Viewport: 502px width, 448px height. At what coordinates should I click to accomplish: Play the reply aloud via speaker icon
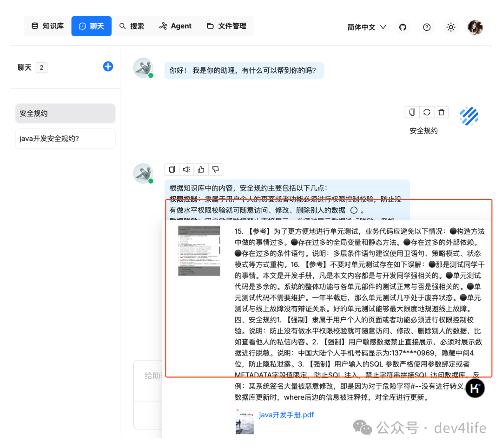(186, 169)
